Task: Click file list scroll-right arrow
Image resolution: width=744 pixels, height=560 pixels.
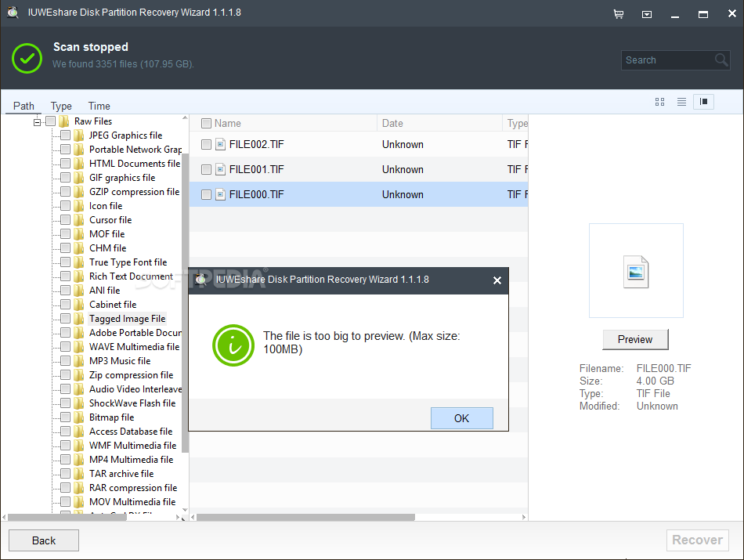Action: coord(524,517)
